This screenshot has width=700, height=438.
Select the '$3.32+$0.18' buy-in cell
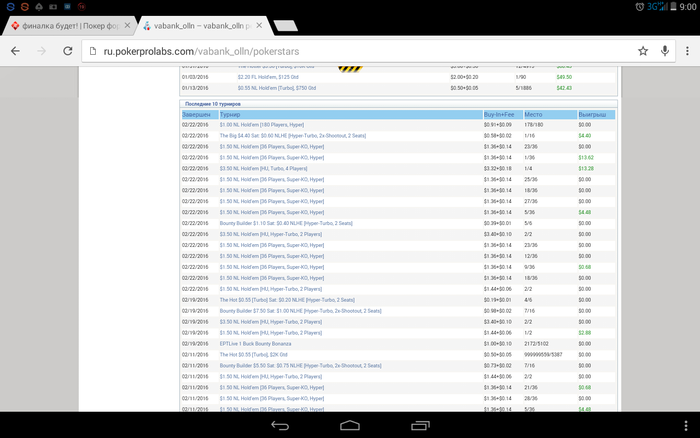coord(498,169)
